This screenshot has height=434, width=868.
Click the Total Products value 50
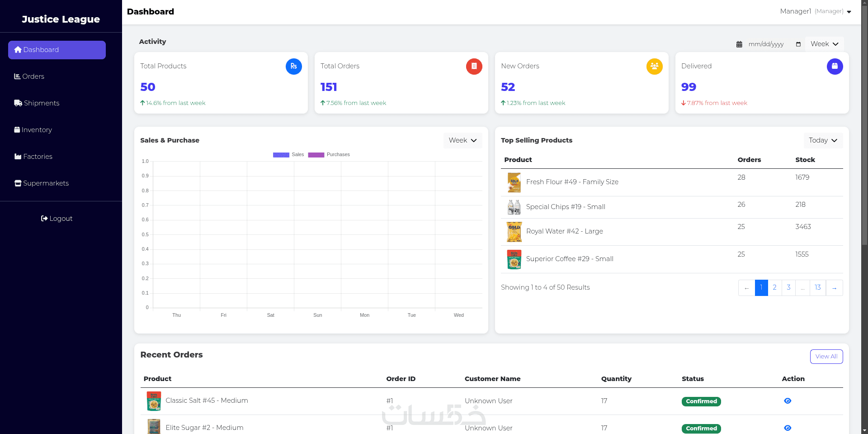pyautogui.click(x=148, y=87)
